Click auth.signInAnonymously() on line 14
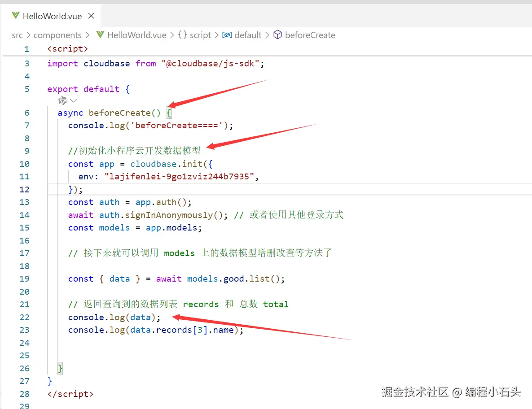 pyautogui.click(x=161, y=215)
